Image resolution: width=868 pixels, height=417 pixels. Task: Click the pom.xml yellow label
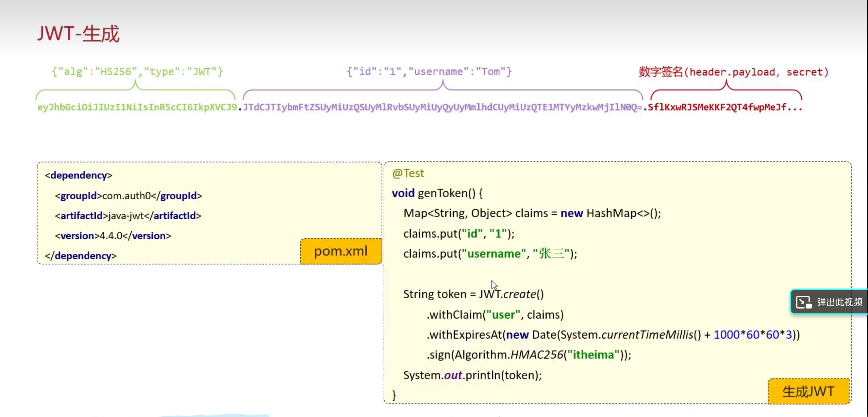340,251
